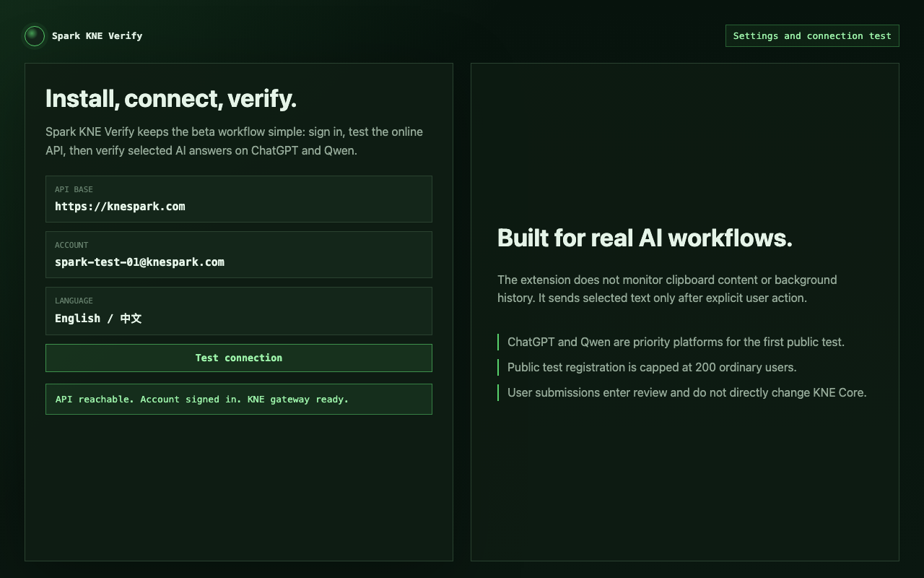Image resolution: width=924 pixels, height=578 pixels.
Task: Open the Language field English / 中文
Action: pos(239,311)
